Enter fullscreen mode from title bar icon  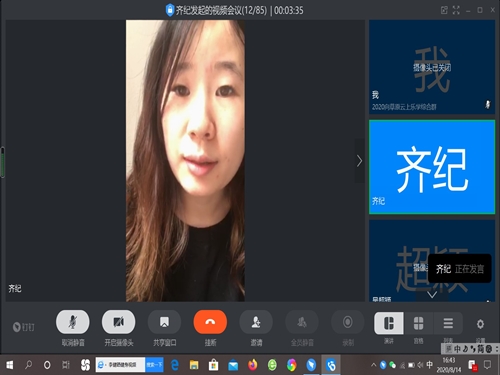pos(456,10)
